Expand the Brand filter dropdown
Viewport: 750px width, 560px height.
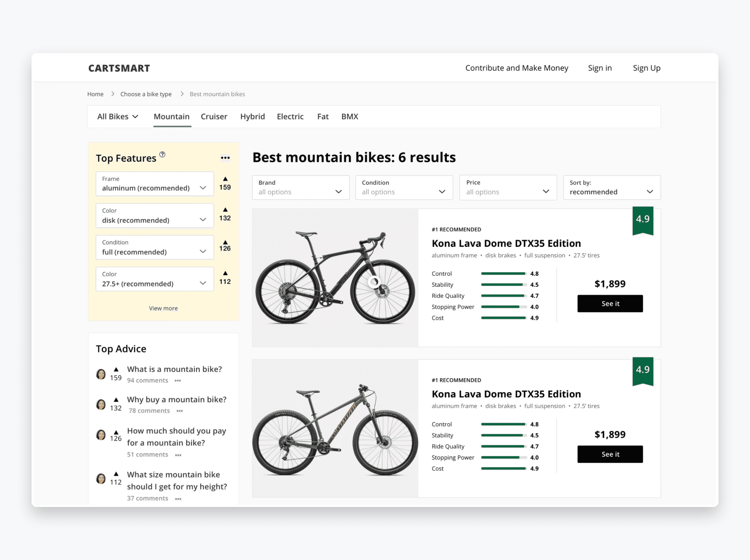coord(300,188)
